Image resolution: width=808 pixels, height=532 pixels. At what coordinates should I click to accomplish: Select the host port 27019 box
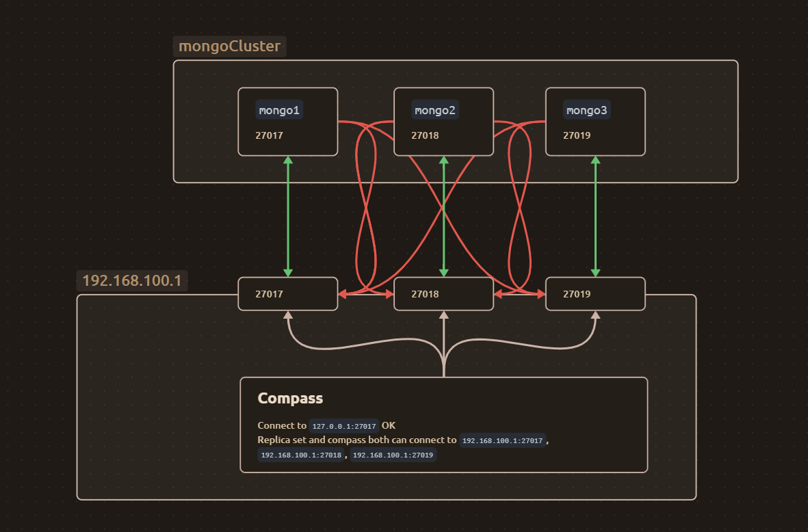[595, 294]
